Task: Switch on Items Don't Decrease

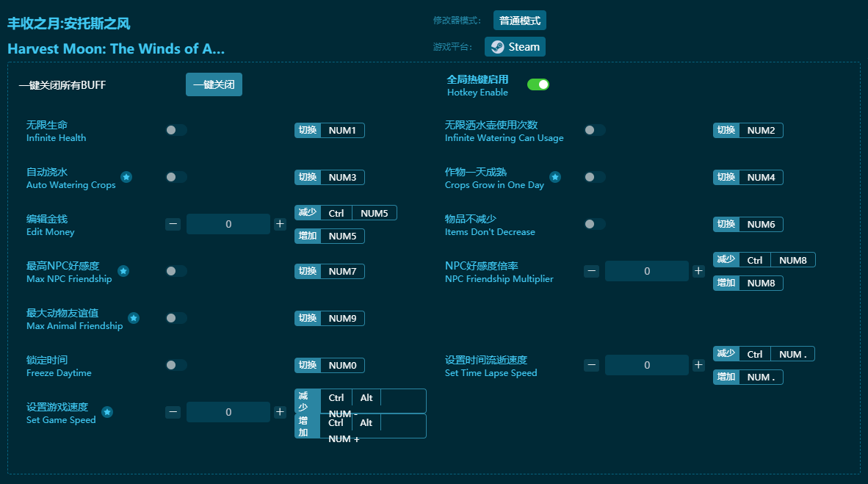Action: (x=595, y=224)
